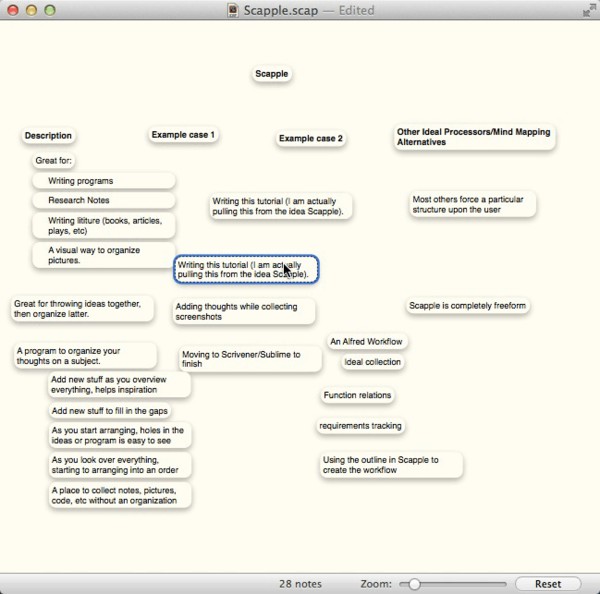Screen dimensions: 600x594
Task: Click the 'requirements tracking' note
Action: coord(360,426)
